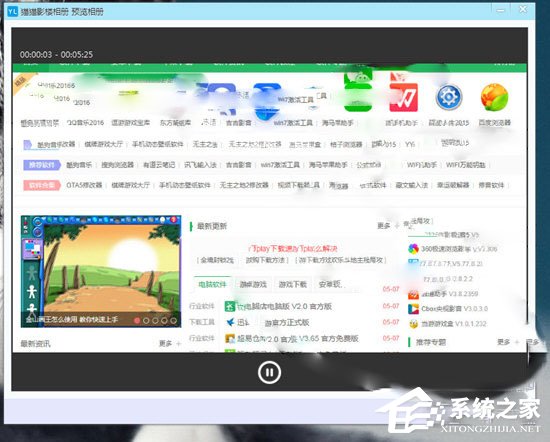Click the green icon beside V2.0 官方版 entry

(x=230, y=306)
